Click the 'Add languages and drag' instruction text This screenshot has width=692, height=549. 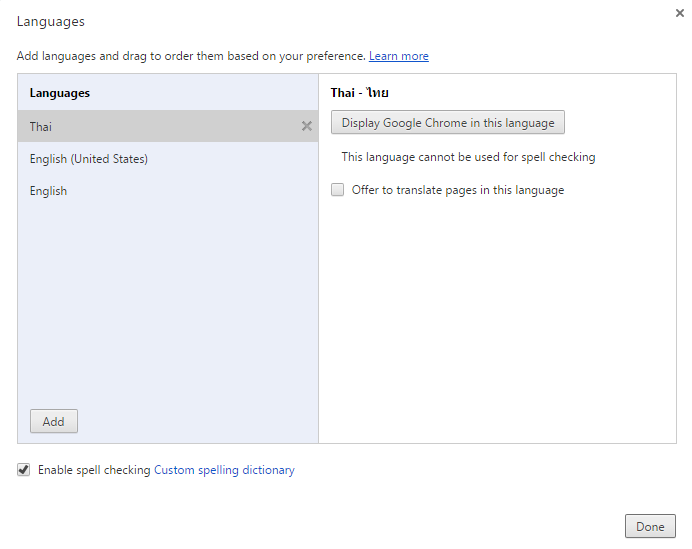pos(191,56)
